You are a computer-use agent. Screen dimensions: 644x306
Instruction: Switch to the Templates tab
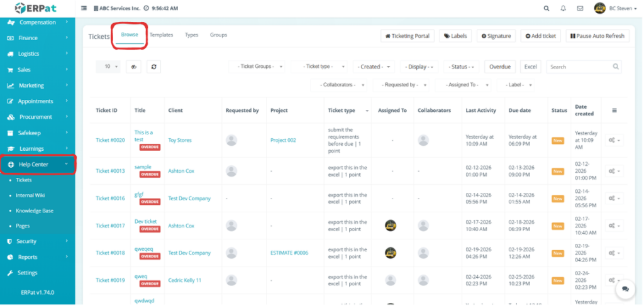(x=161, y=35)
